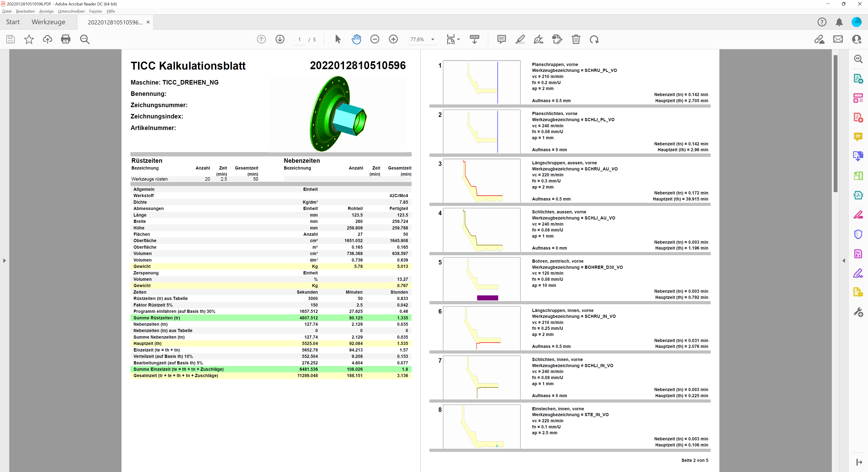Open the Bearbeiten menu
The image size is (868, 472).
tap(25, 11)
